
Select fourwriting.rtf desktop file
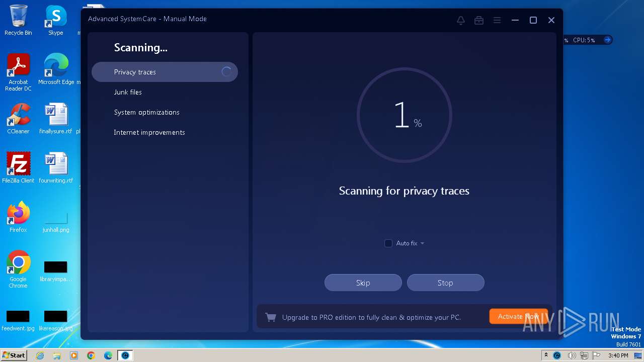(56, 168)
